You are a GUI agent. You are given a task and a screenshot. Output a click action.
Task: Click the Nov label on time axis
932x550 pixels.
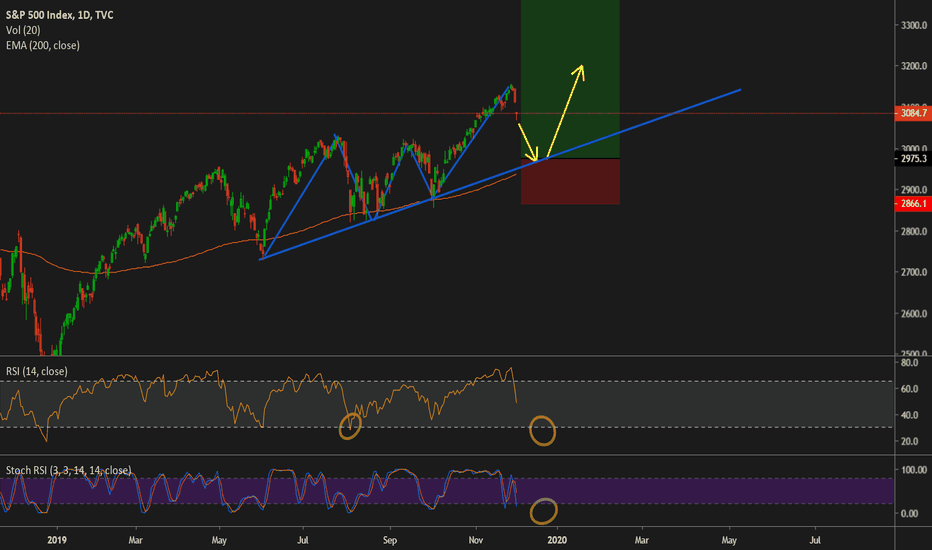[x=476, y=540]
